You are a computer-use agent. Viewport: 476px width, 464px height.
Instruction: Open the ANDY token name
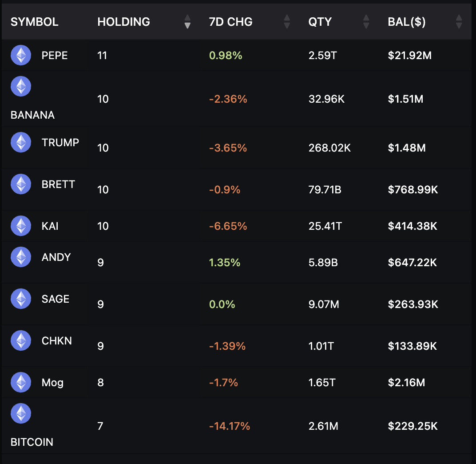(56, 257)
